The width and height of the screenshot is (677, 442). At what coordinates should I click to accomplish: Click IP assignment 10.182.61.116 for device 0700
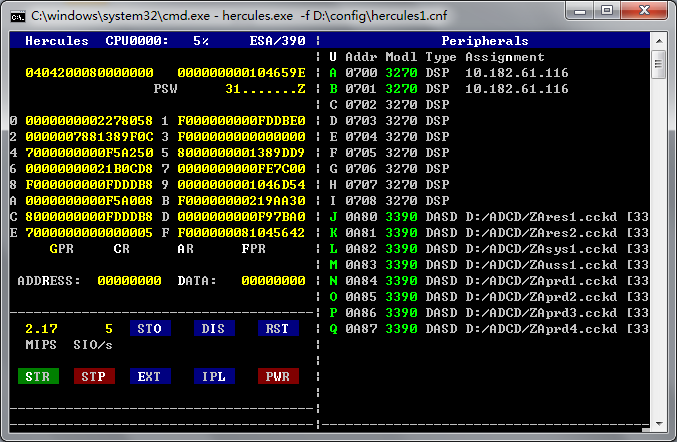517,73
